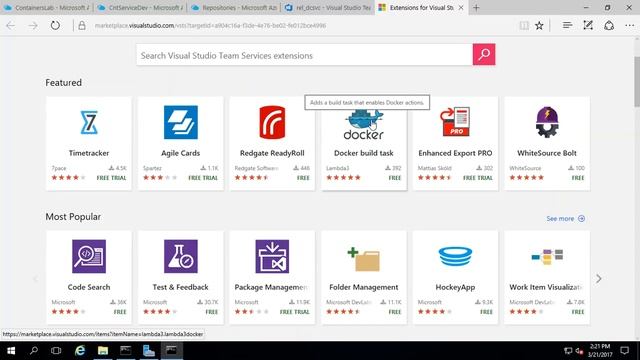Click the Redgate ReadyRoll title text

coord(272,153)
